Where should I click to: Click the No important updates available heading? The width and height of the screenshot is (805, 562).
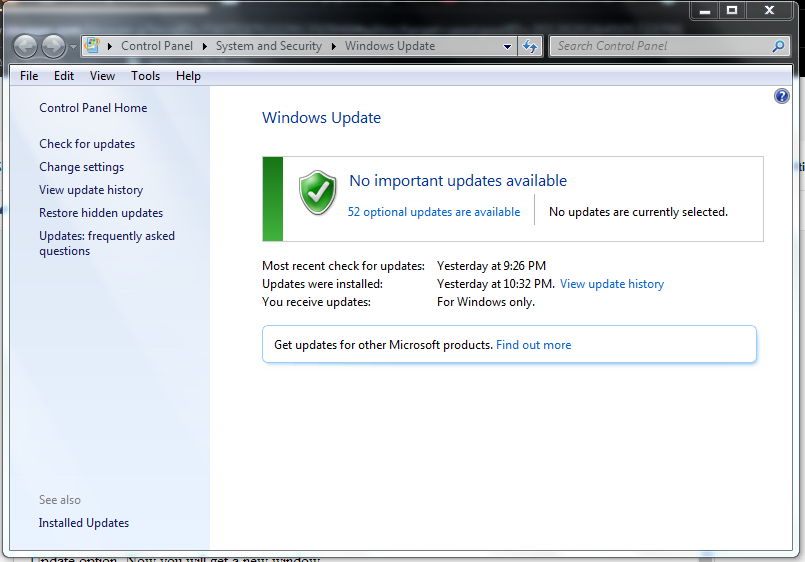click(x=458, y=181)
